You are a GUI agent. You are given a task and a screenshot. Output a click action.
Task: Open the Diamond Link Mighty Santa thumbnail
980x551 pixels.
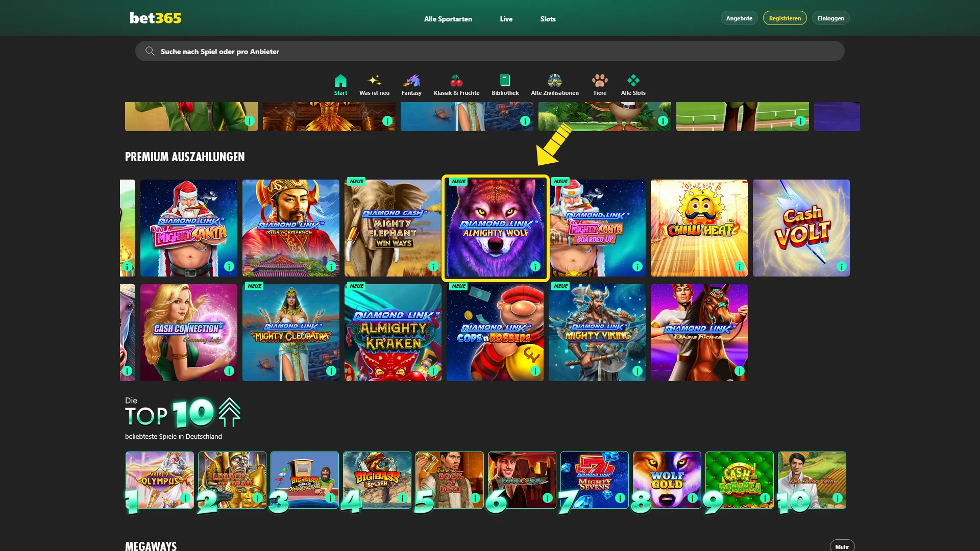188,228
